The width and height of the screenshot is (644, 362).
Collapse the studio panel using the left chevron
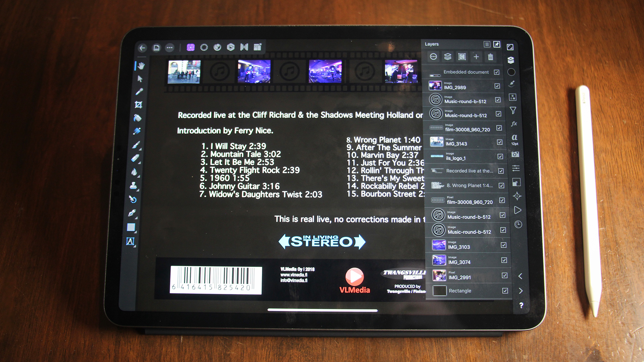[520, 277]
